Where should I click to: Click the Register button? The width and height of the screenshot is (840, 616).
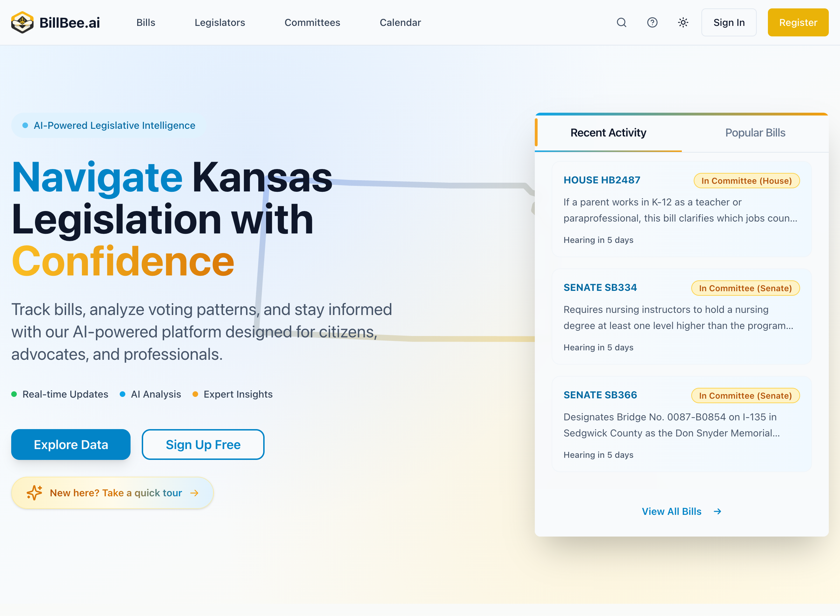798,22
